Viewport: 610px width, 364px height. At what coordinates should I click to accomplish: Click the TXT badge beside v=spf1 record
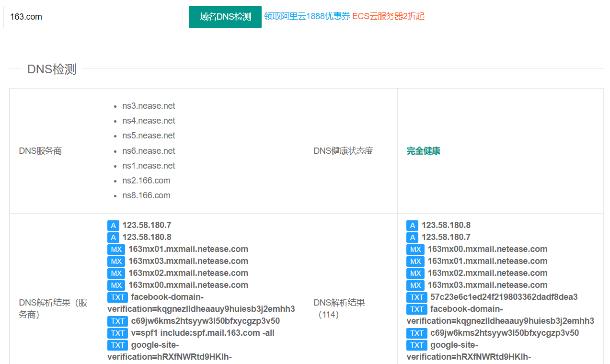[x=117, y=333]
